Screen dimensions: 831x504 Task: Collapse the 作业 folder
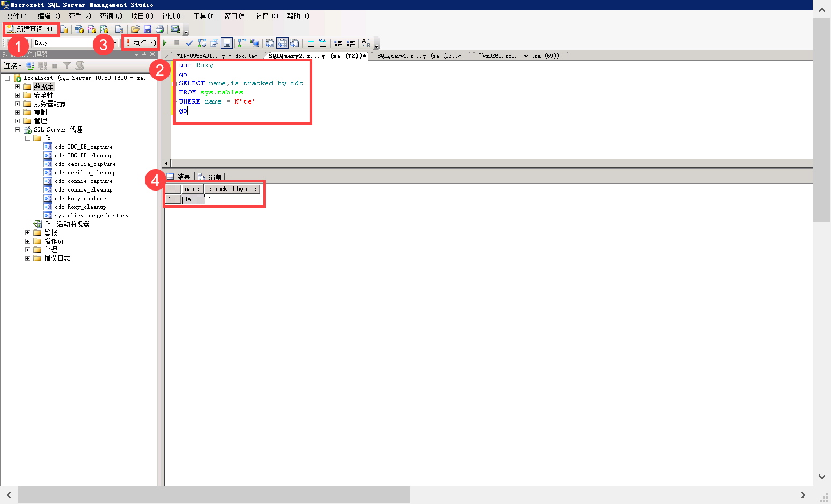click(27, 138)
